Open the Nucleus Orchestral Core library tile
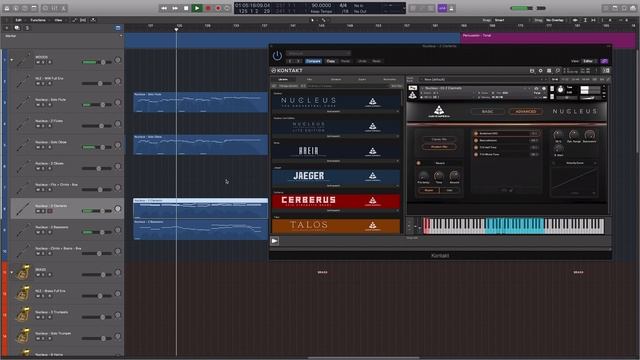640x360 pixels. 336,102
